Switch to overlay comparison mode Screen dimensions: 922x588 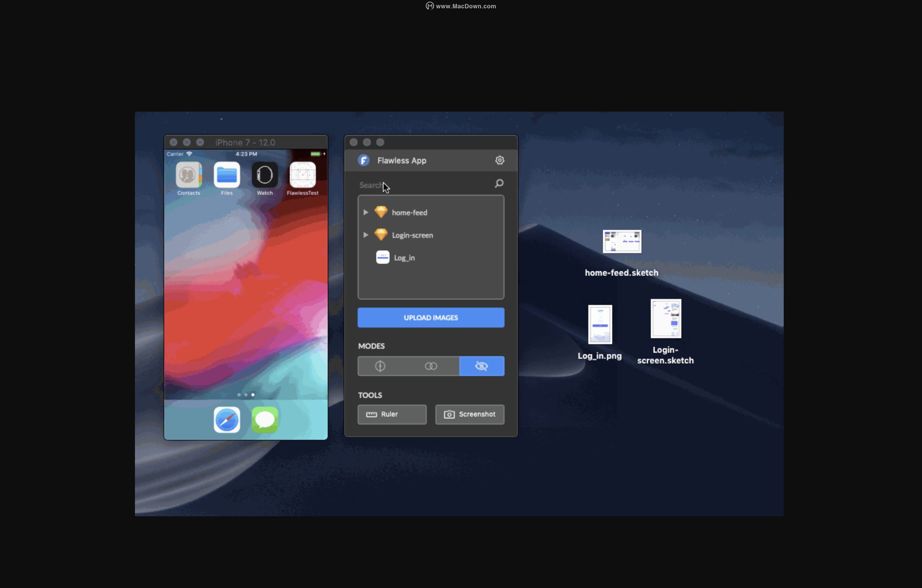[x=431, y=366]
